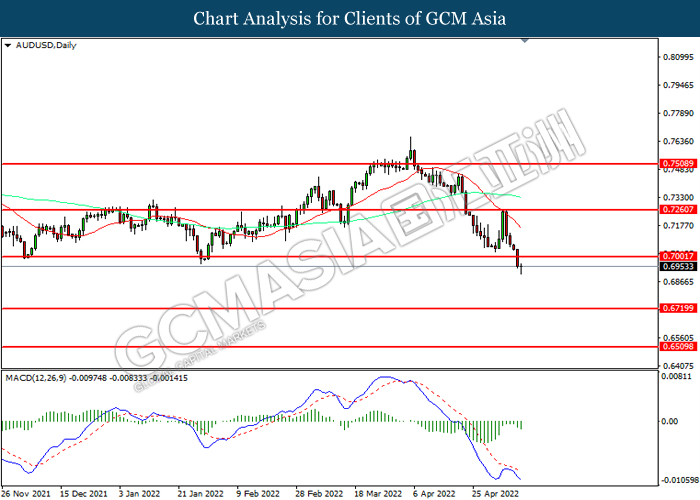The width and height of the screenshot is (700, 500).
Task: Select the 0.75089 resistance level label
Action: coord(678,163)
